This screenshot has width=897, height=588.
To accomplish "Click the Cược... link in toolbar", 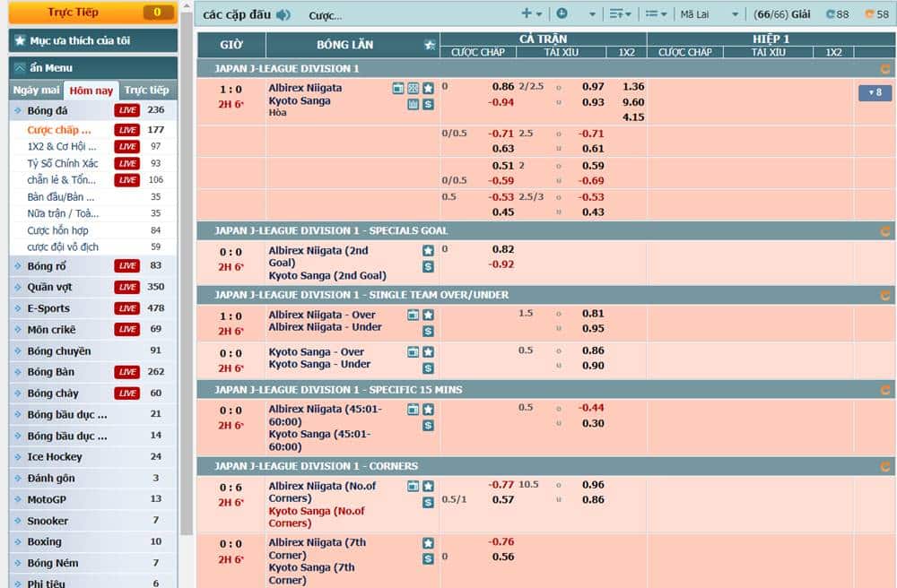I will [325, 16].
